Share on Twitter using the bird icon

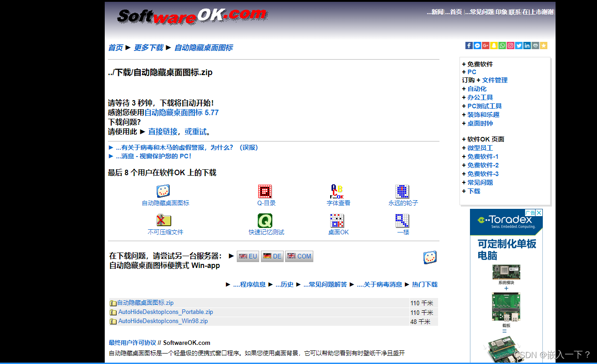click(x=519, y=45)
